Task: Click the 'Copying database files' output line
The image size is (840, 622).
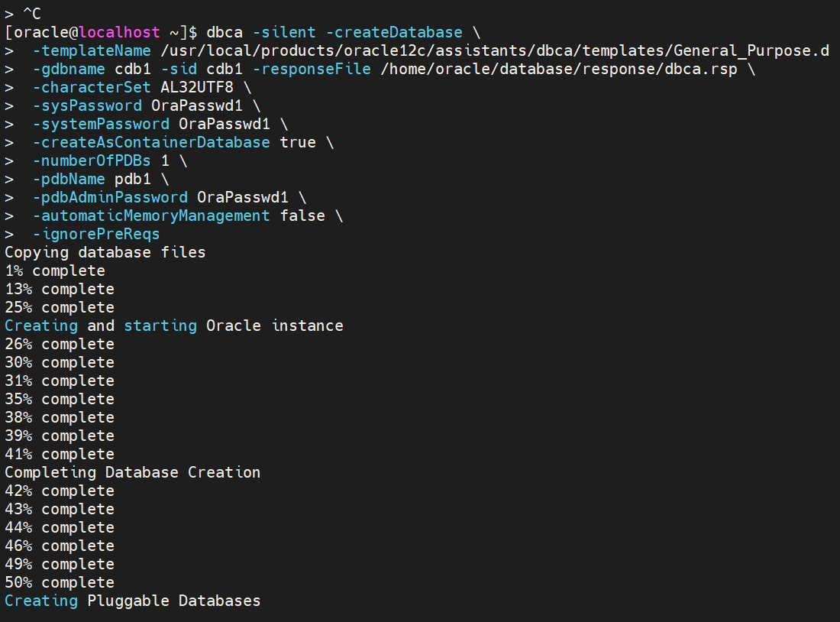Action: 105,252
